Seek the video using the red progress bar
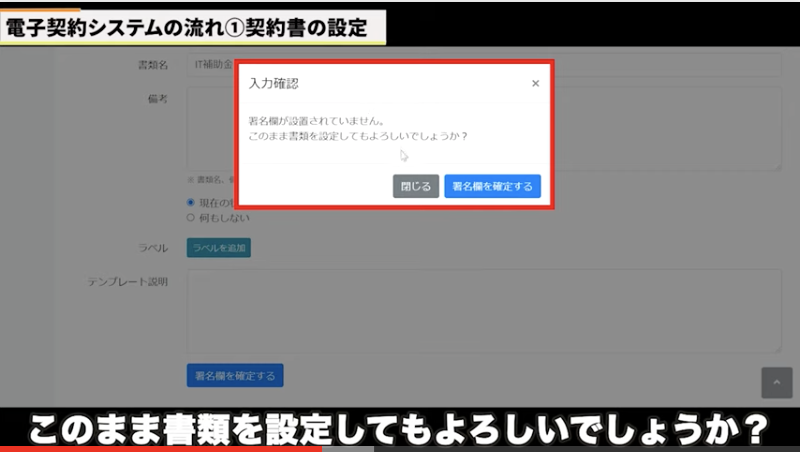This screenshot has width=800, height=454. pyautogui.click(x=160, y=449)
